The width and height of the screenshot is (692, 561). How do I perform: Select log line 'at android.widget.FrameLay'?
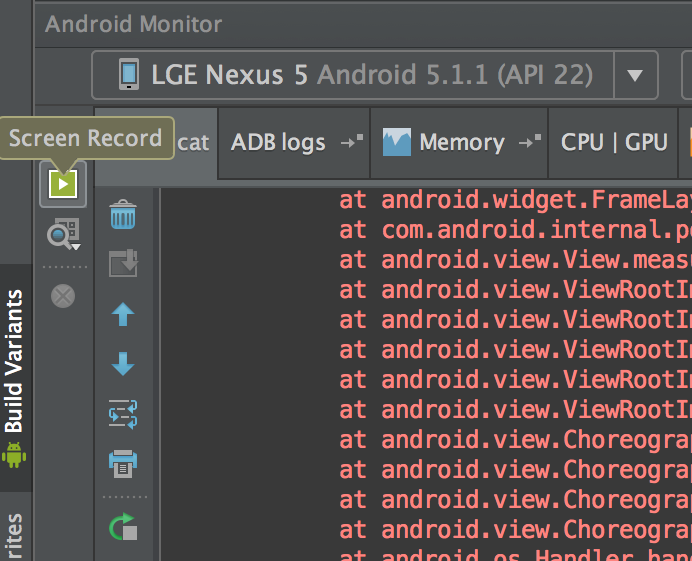click(x=515, y=200)
